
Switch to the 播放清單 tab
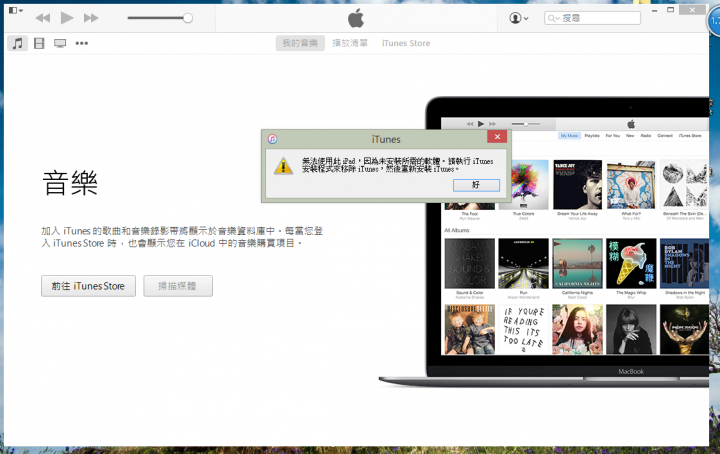(x=350, y=43)
